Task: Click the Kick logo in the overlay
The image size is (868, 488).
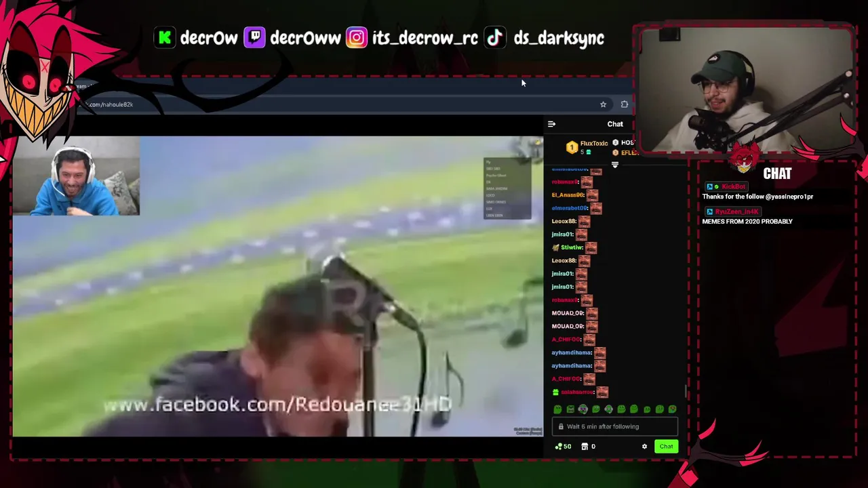Action: (x=165, y=38)
